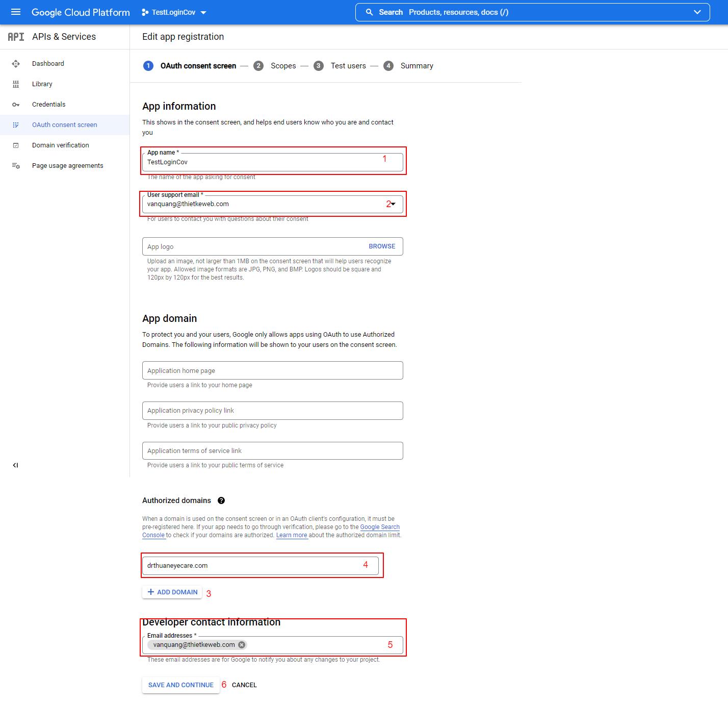Viewport: 728px width, 703px height.
Task: Click the Credentials key icon
Action: point(16,105)
